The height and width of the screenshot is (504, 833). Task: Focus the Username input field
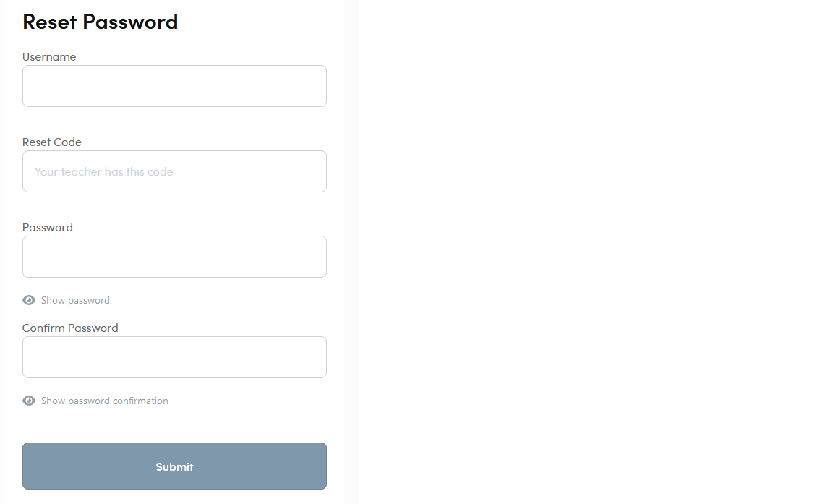pyautogui.click(x=174, y=86)
